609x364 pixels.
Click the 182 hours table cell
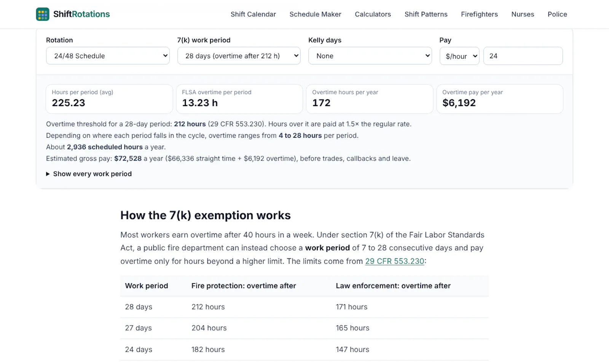(x=208, y=350)
